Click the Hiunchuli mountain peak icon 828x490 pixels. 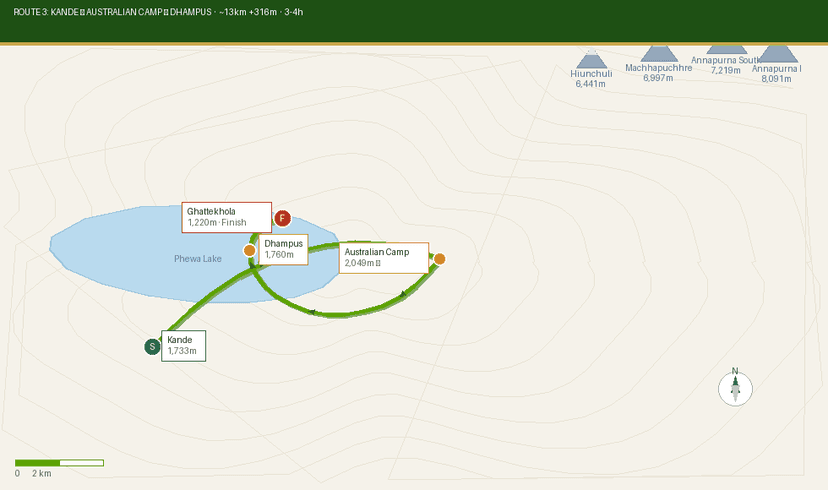point(591,60)
